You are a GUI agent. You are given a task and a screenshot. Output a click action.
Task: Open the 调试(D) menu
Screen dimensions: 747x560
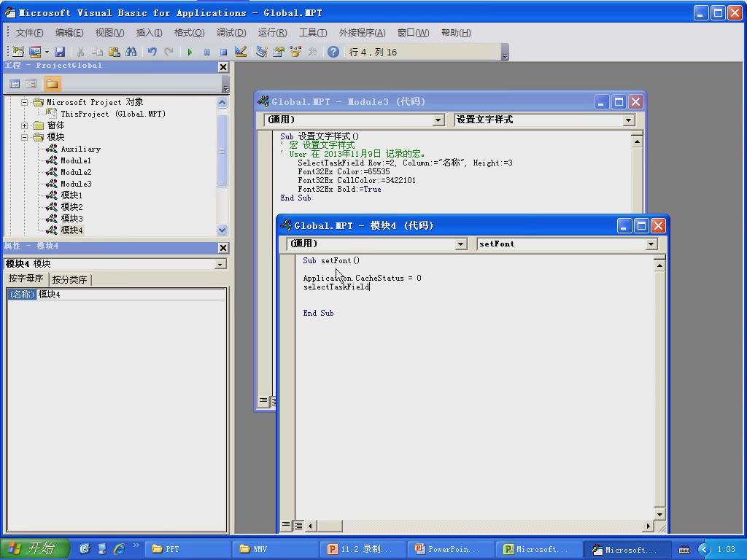pyautogui.click(x=231, y=32)
